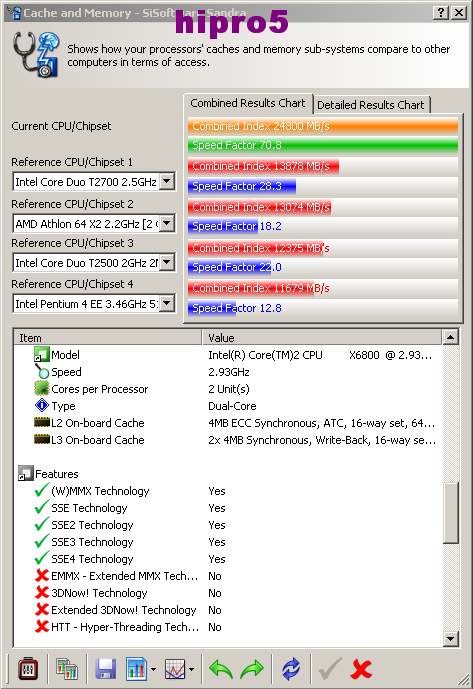The image size is (473, 689).
Task: Click the help question mark button
Action: pyautogui.click(x=441, y=12)
